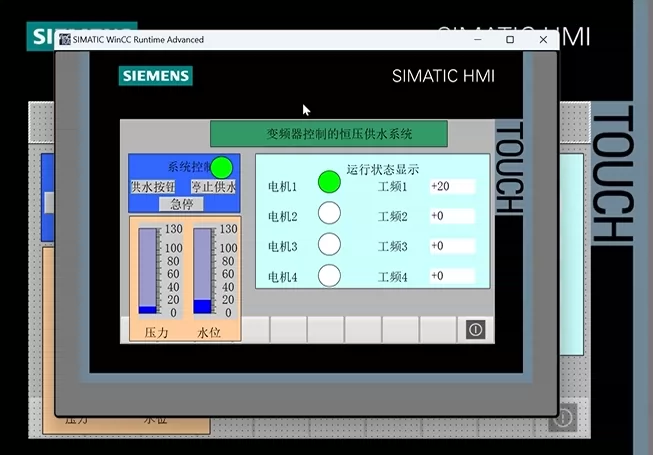
Task: Click the 电机4 label
Action: coord(282,277)
